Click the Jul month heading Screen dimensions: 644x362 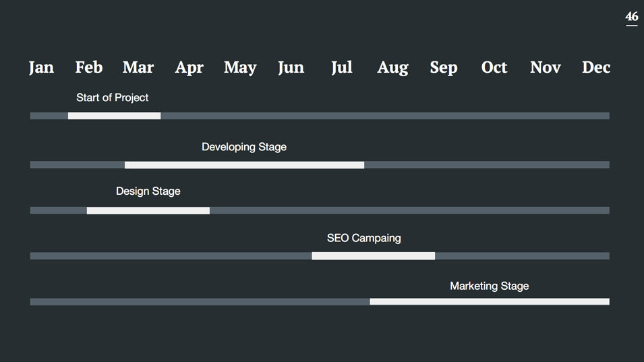[342, 67]
